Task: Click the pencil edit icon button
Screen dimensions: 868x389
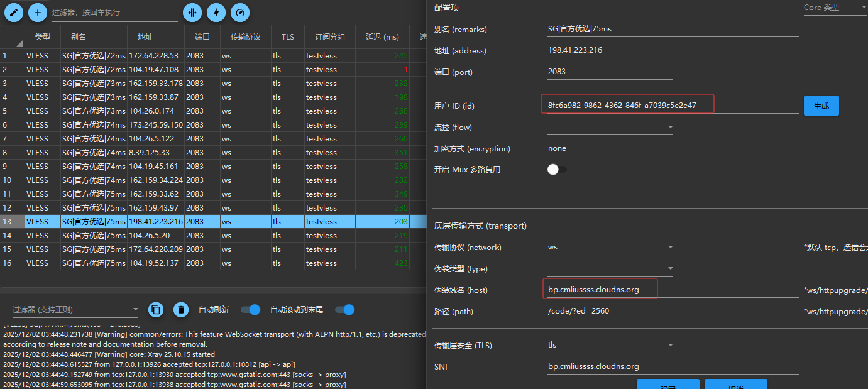Action: (x=14, y=12)
